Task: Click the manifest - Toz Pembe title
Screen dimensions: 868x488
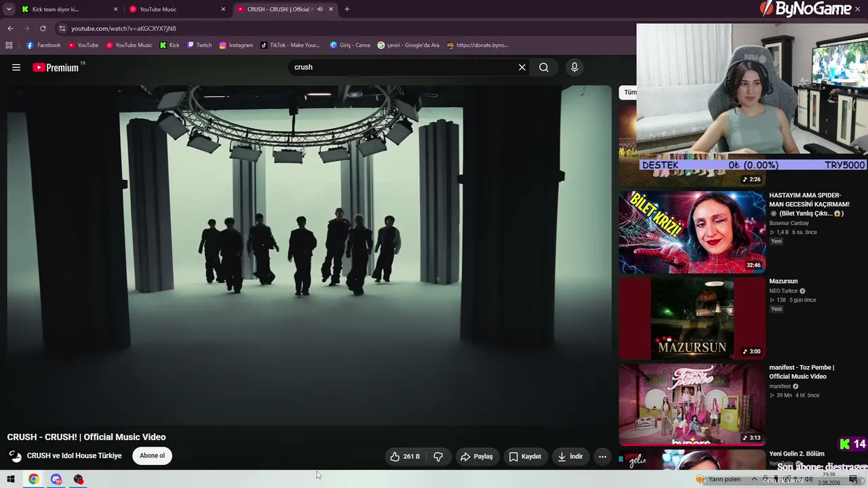Action: point(802,372)
